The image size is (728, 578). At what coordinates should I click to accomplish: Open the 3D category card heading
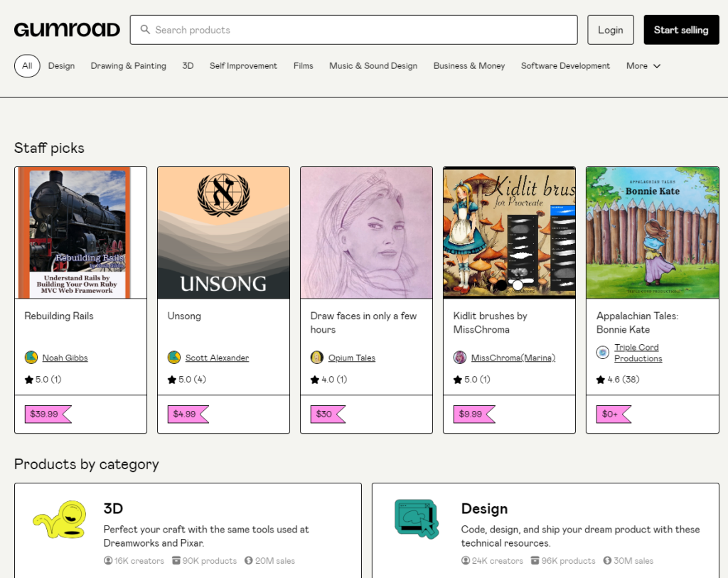click(x=113, y=508)
